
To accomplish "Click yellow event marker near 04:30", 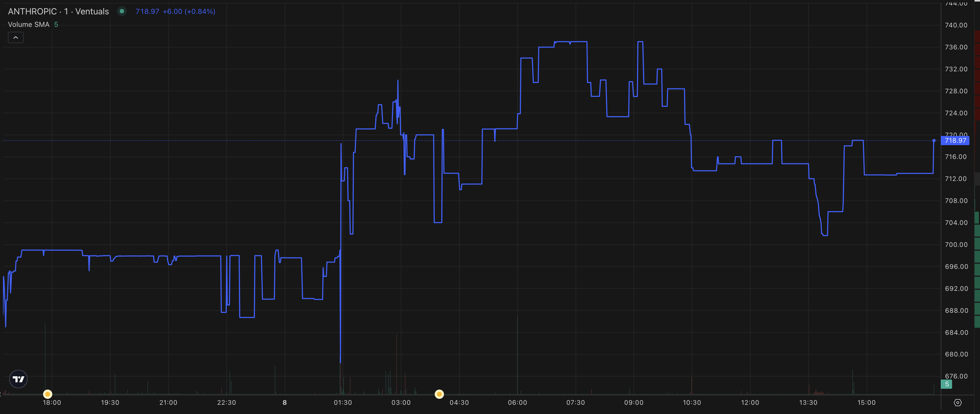I will tap(439, 394).
